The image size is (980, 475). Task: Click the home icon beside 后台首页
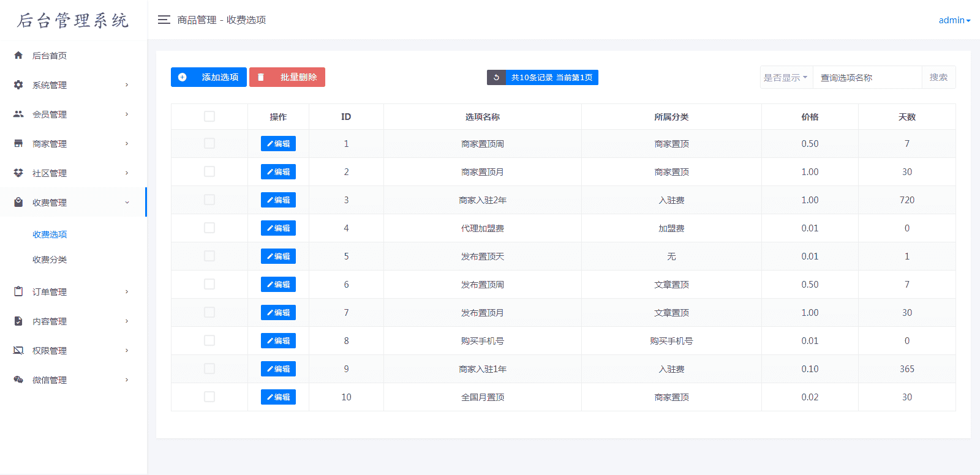(x=18, y=55)
